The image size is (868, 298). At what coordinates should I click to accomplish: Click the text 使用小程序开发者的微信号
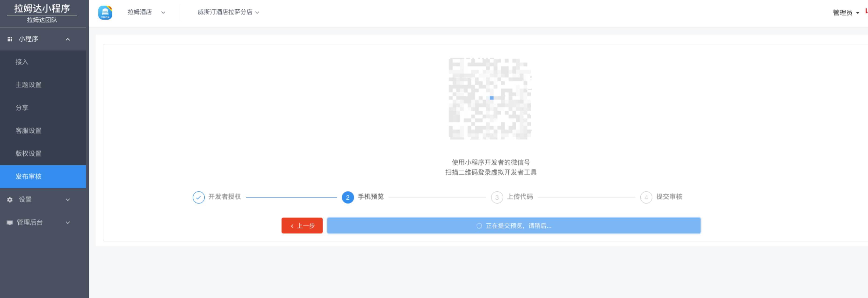[491, 162]
